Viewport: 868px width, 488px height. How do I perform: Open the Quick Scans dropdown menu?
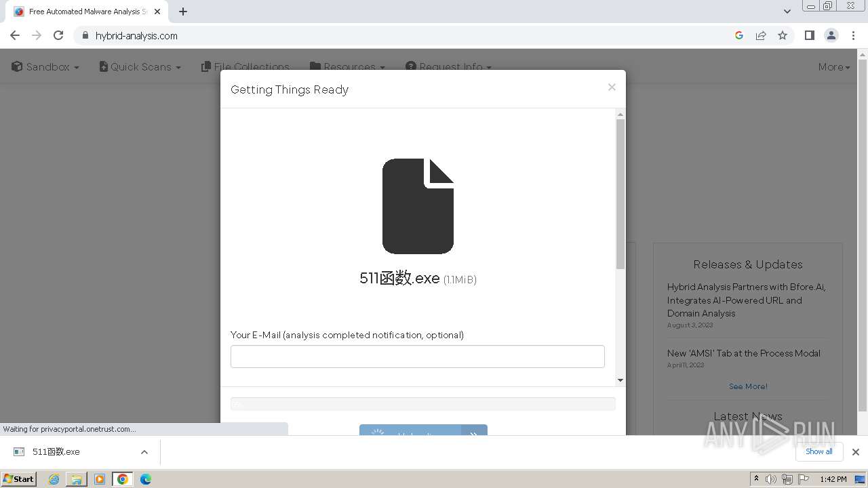pyautogui.click(x=140, y=66)
